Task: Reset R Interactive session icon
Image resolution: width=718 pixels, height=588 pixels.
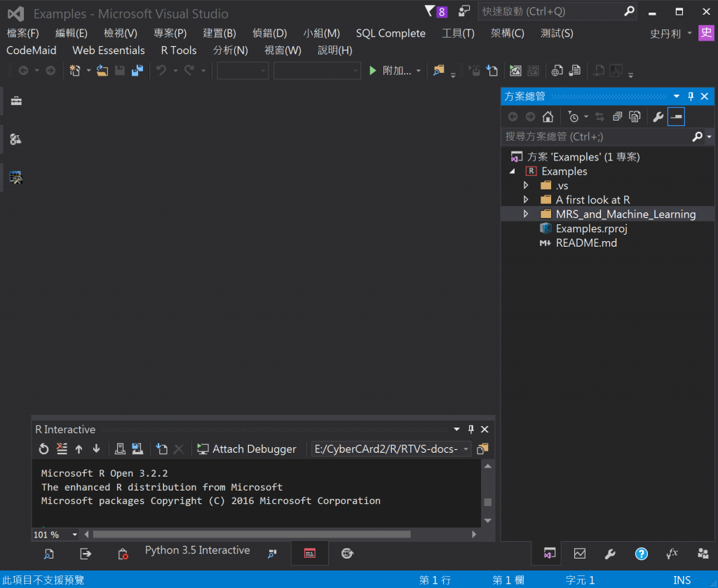Action: click(43, 449)
